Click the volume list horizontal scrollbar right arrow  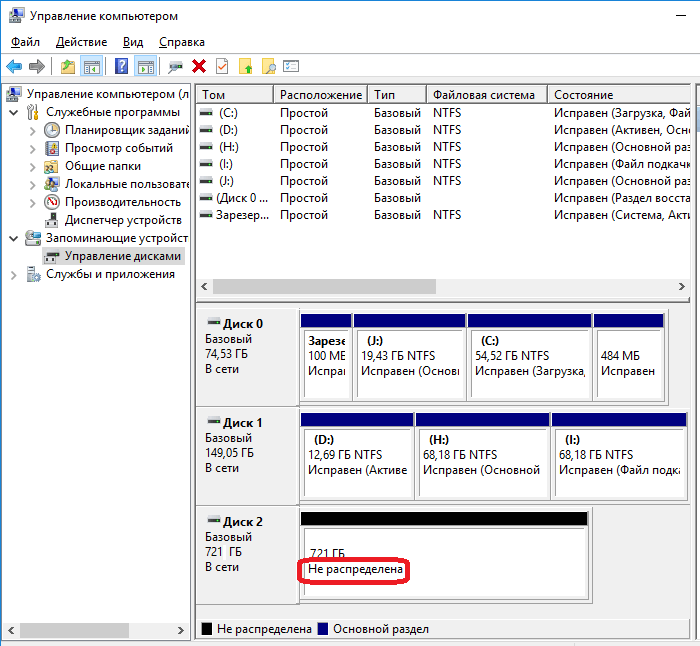coord(681,287)
